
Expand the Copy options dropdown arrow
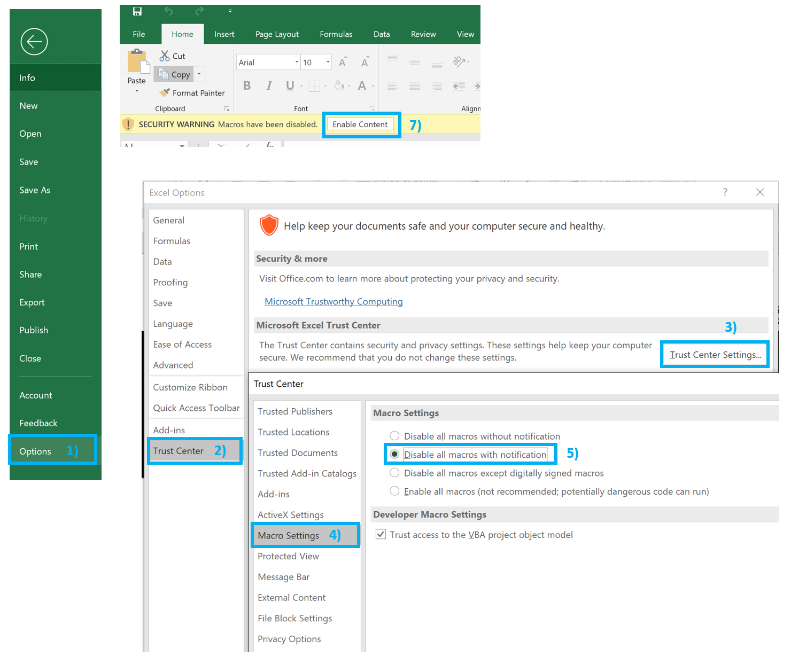click(199, 74)
